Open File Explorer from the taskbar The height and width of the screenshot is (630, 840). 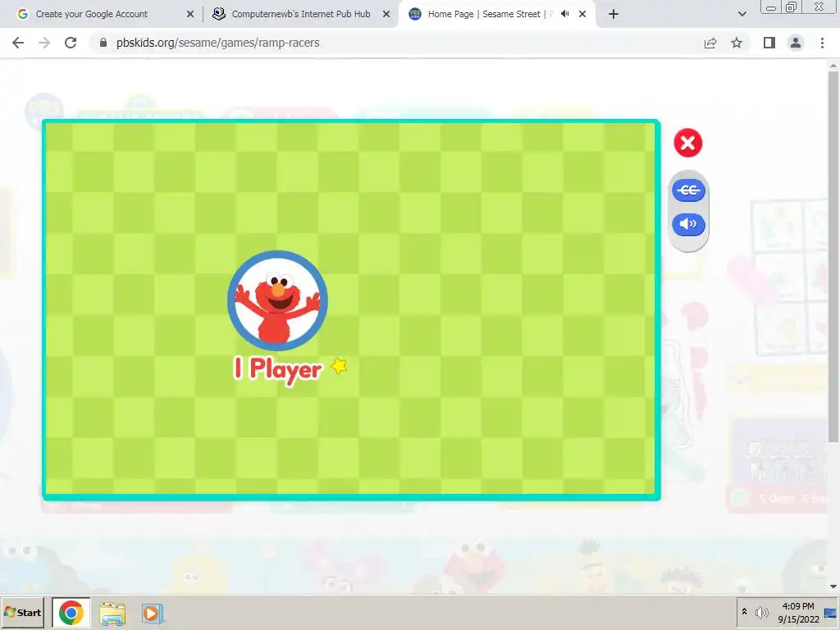(112, 614)
